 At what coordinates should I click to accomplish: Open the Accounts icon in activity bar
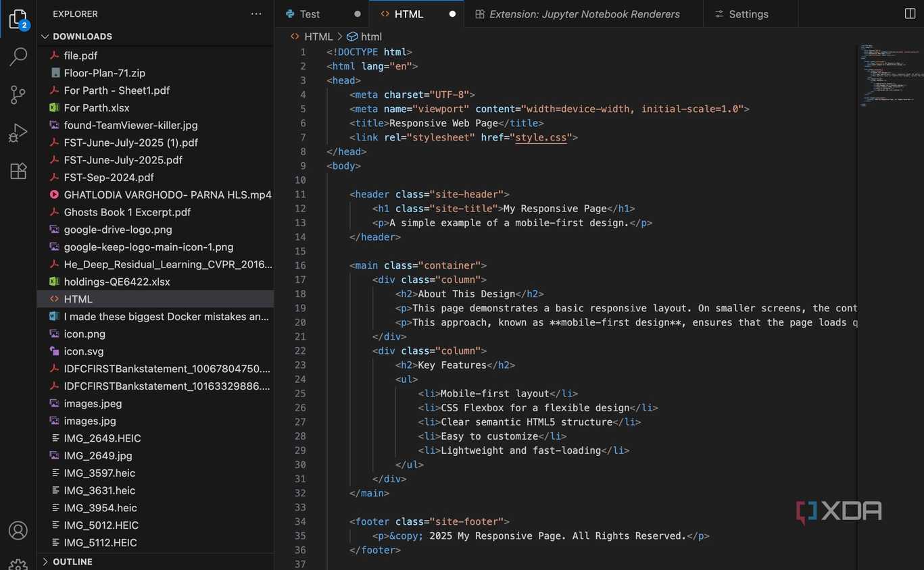18,531
